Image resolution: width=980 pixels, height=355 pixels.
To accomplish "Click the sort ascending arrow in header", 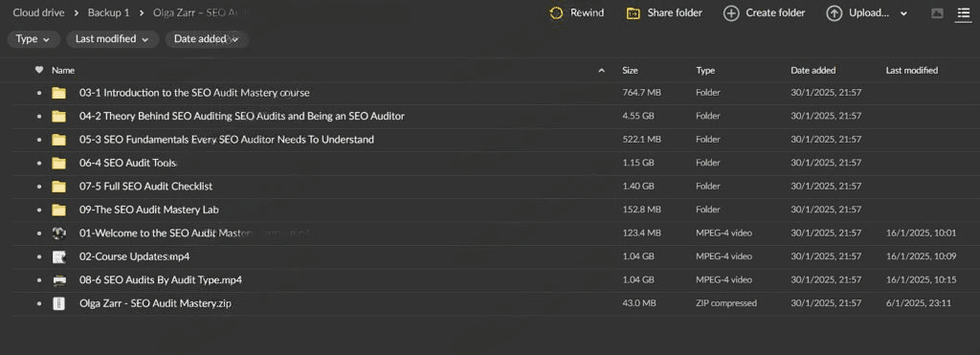I will coord(602,71).
